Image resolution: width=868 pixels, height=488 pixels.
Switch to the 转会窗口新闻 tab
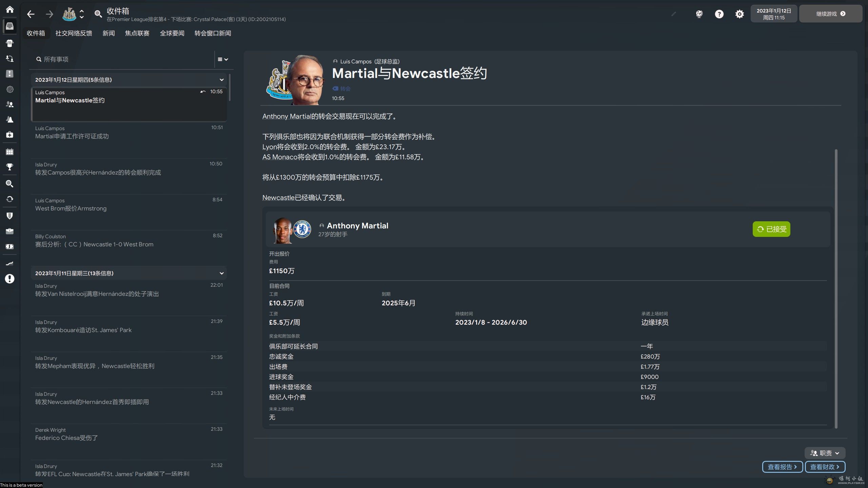[213, 33]
